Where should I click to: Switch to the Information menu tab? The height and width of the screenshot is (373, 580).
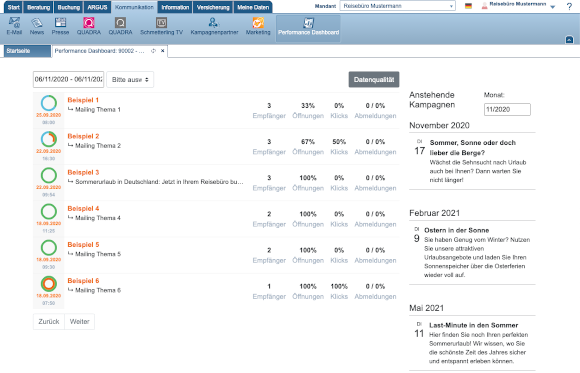[175, 7]
